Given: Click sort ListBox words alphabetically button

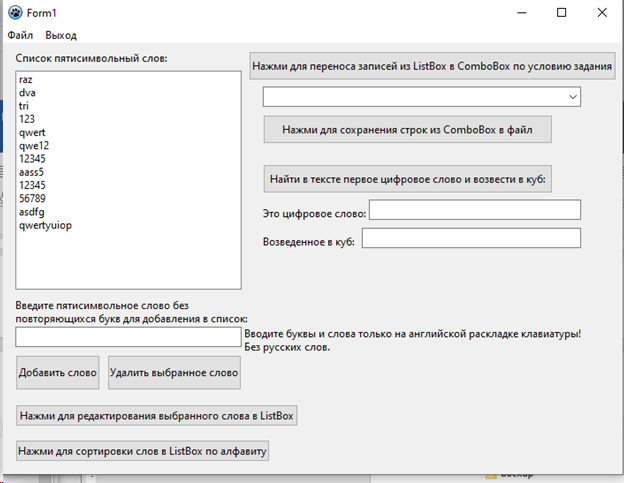Looking at the screenshot, I should click(142, 451).
